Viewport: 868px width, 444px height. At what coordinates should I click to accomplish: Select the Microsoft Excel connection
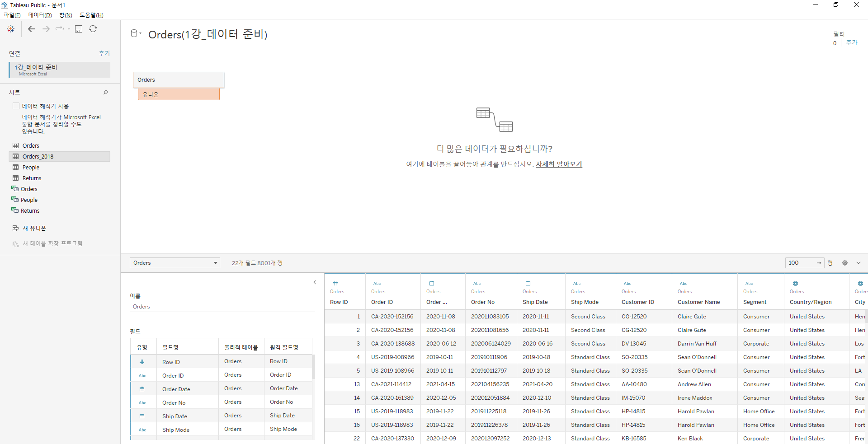[x=59, y=70]
